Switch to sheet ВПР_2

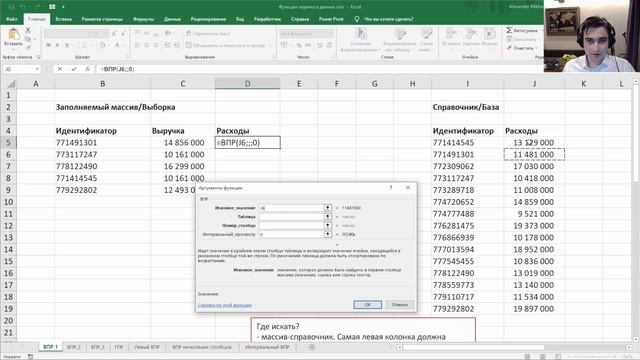coord(74,347)
